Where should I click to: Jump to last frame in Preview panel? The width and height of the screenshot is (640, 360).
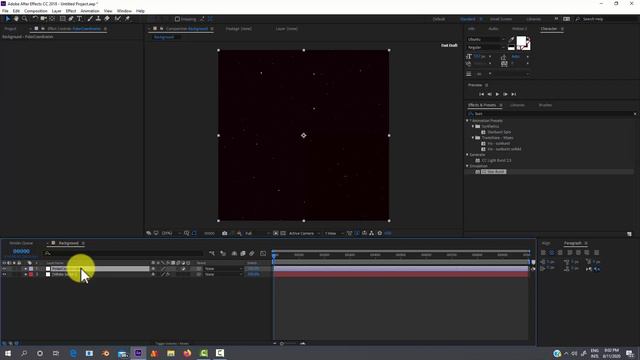tap(514, 94)
